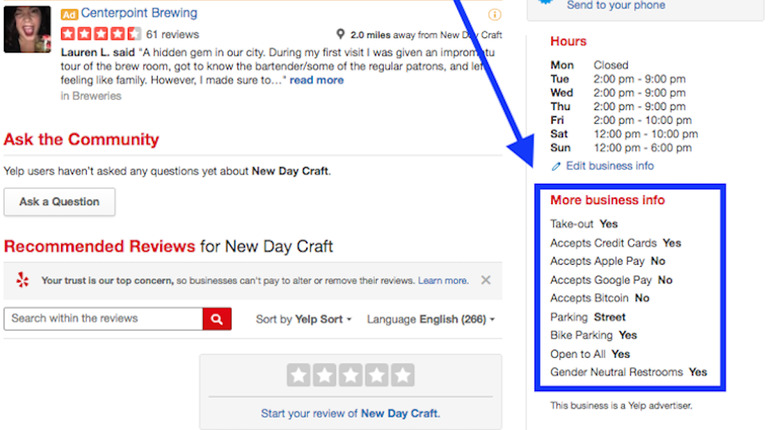Screen dimensions: 780x430
Task: Expand the review with read more
Action: (316, 80)
